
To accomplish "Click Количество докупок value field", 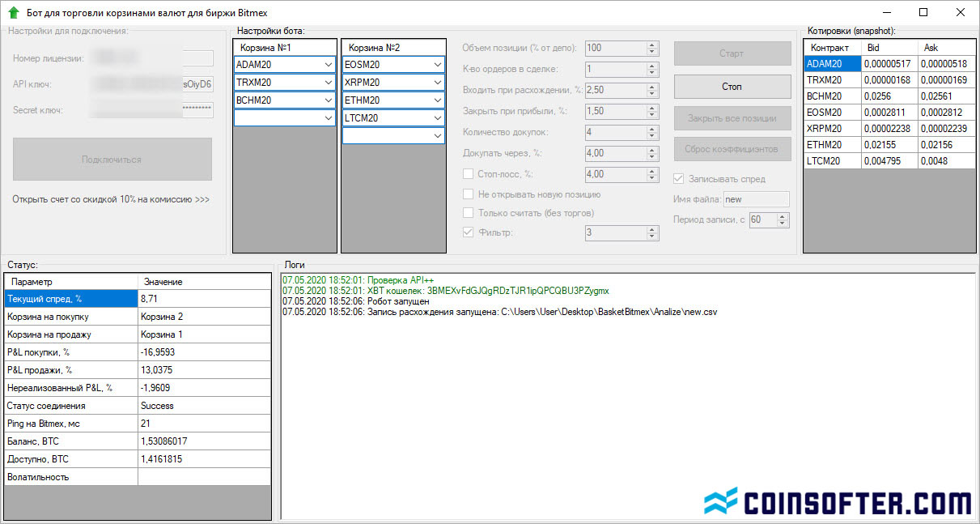I will click(x=622, y=131).
